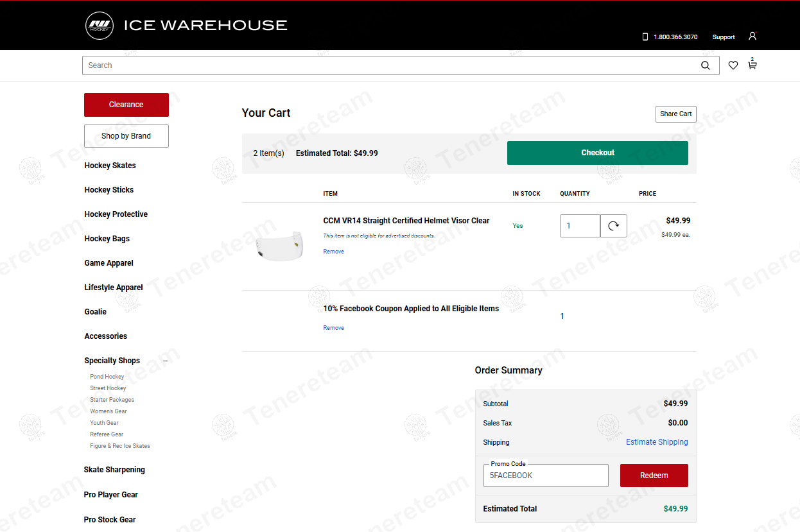
Task: Open the user account icon
Action: click(752, 37)
